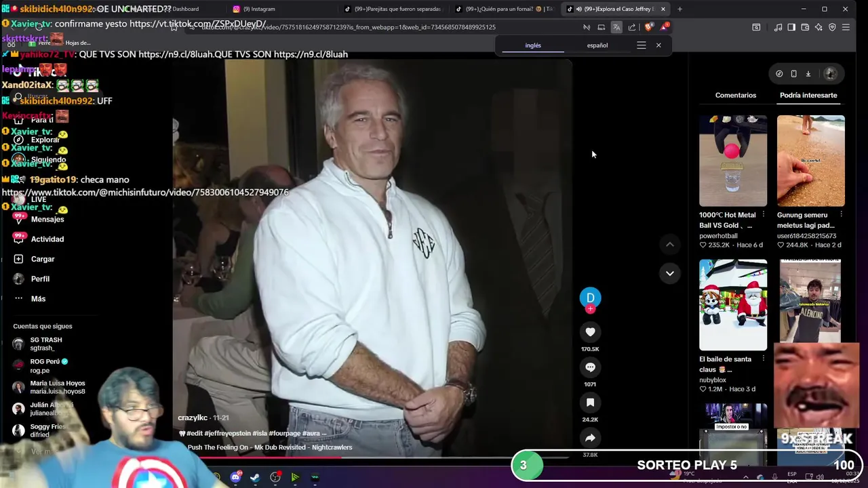
Task: Open OBS Studio taskbar icon
Action: pyautogui.click(x=275, y=477)
